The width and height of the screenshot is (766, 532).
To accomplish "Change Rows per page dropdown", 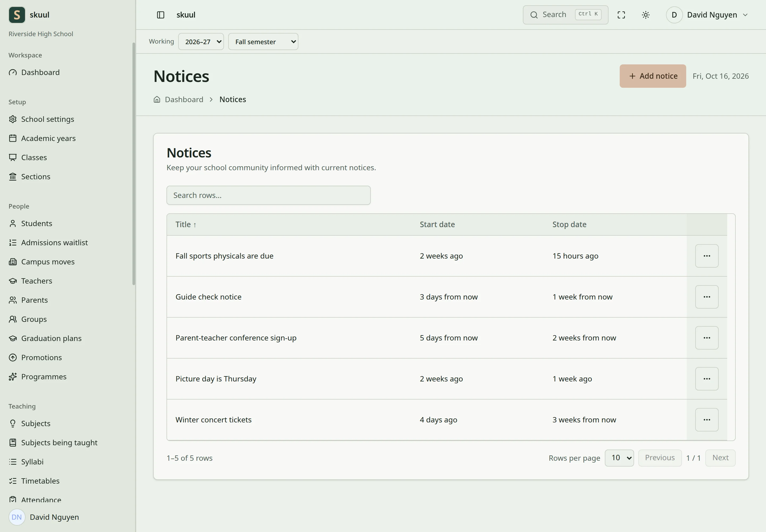I will point(619,458).
